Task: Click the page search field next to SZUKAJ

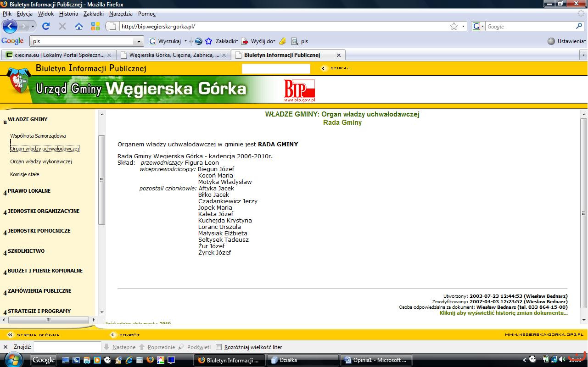Action: coord(276,69)
